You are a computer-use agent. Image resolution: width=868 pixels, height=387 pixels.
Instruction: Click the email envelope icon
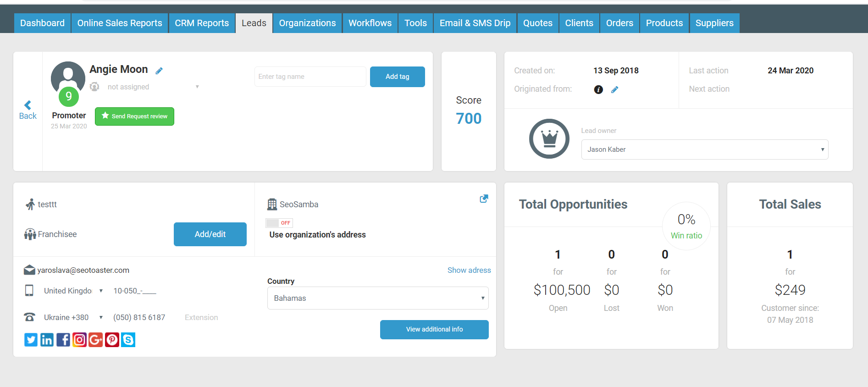(x=29, y=270)
